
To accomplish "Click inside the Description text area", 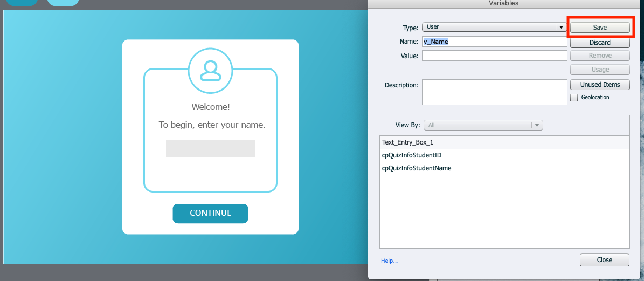I will tap(494, 92).
